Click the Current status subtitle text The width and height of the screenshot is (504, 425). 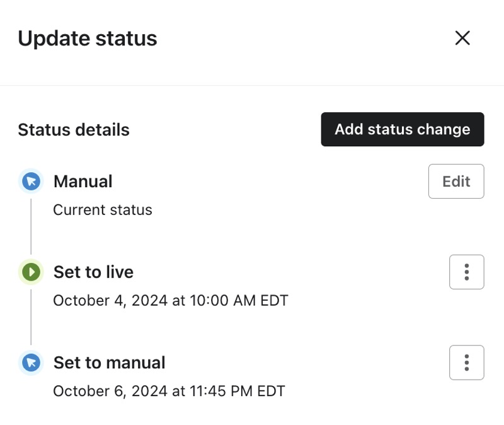coord(103,210)
